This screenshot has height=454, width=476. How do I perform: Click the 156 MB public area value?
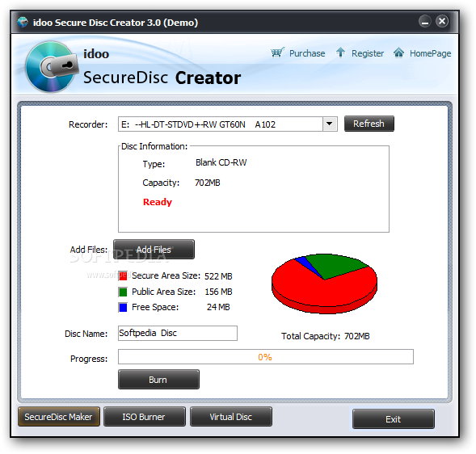[x=218, y=292]
